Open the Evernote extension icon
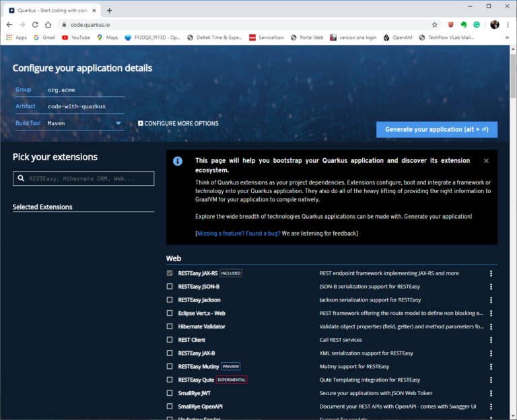Image resolution: width=517 pixels, height=420 pixels. pos(464,25)
